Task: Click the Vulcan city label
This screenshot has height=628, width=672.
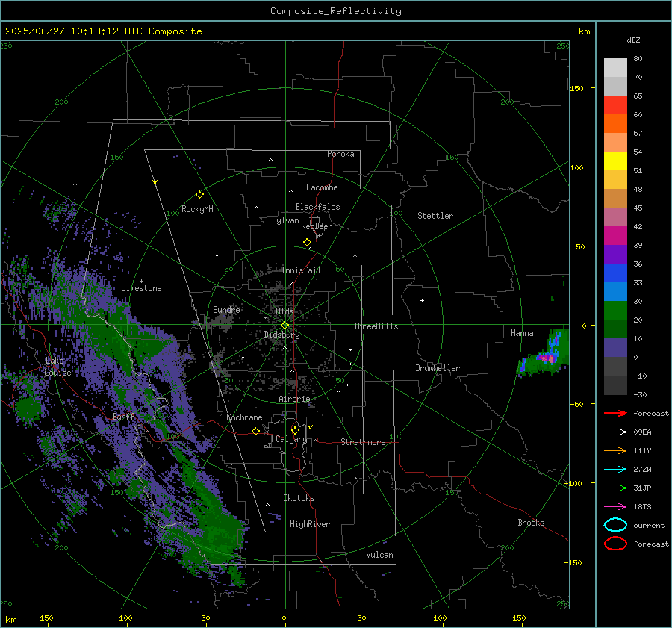Action: 380,555
